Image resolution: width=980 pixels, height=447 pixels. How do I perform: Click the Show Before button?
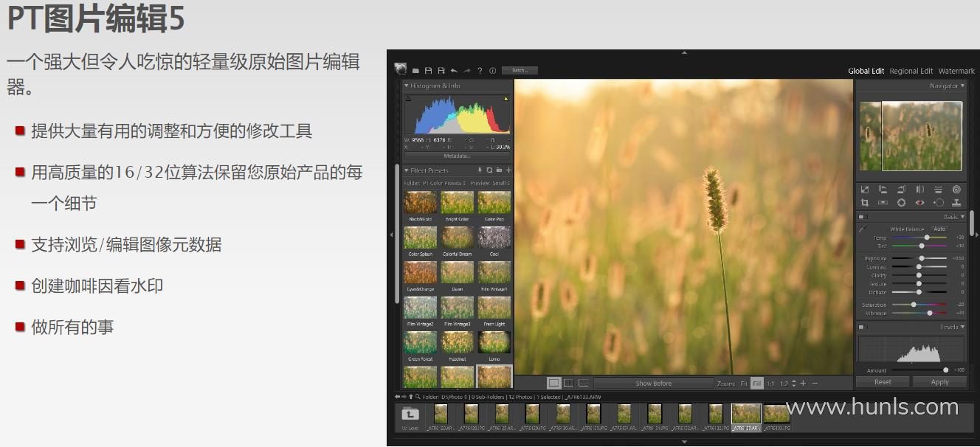pyautogui.click(x=654, y=384)
